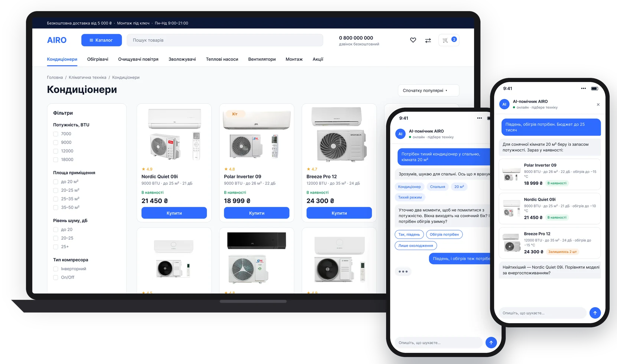Check the 35–50 м² area filter
Viewport: 617px width, 364px height.
coord(56,207)
